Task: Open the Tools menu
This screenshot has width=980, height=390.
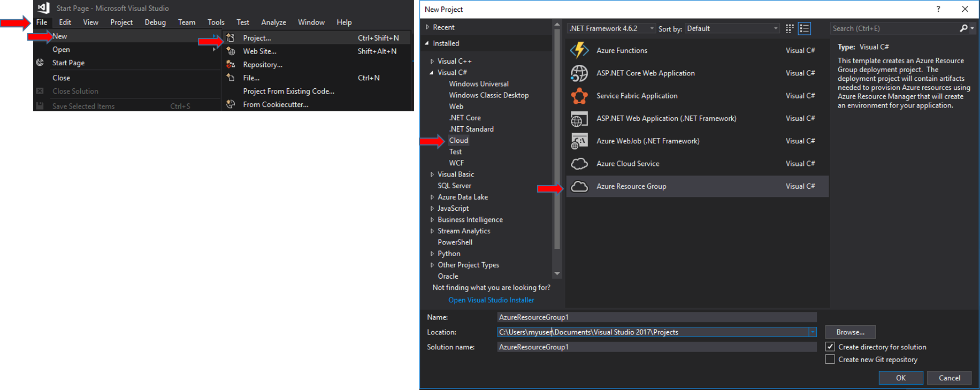Action: [x=216, y=22]
